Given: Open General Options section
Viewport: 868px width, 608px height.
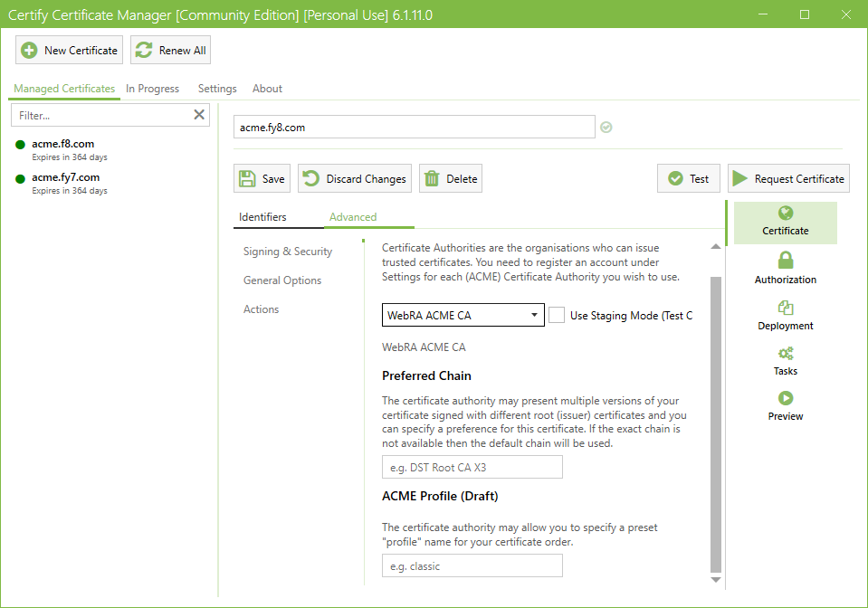Looking at the screenshot, I should click(x=282, y=280).
